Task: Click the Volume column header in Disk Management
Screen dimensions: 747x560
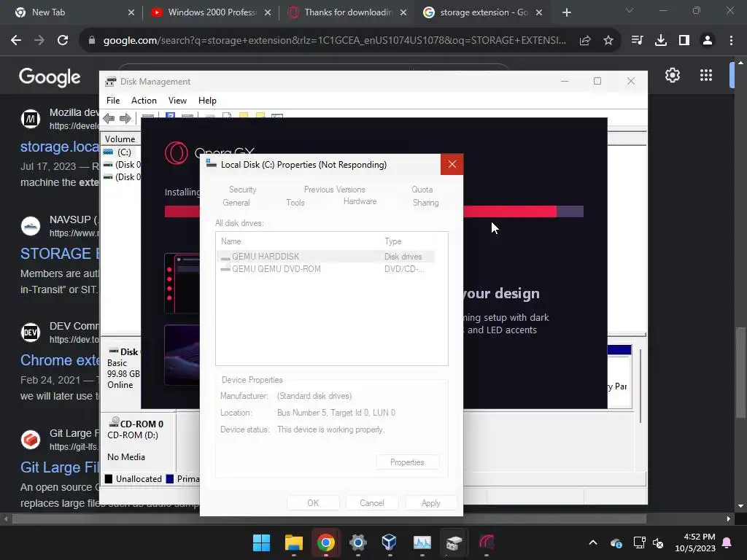Action: 120,139
